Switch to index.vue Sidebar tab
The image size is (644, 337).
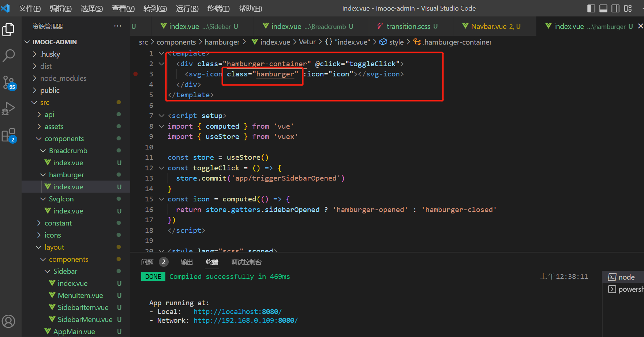point(203,26)
